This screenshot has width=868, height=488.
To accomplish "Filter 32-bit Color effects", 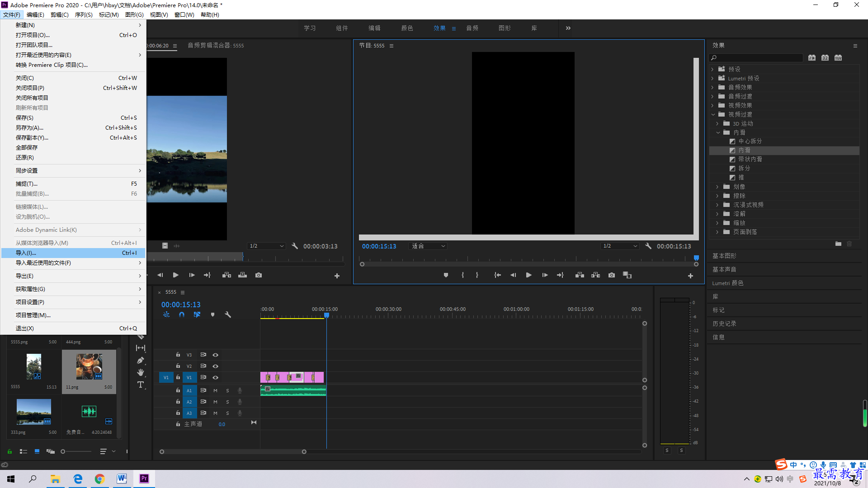I will [x=825, y=58].
